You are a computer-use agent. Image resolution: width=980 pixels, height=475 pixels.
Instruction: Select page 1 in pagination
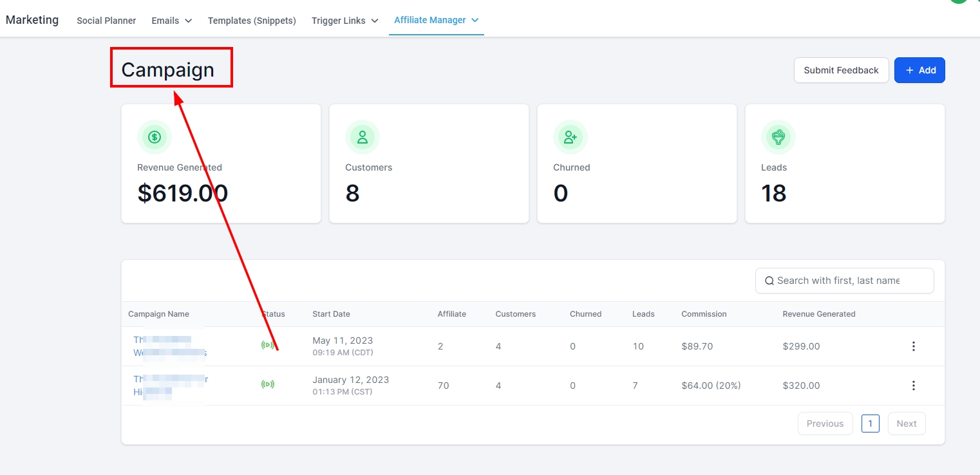tap(870, 424)
